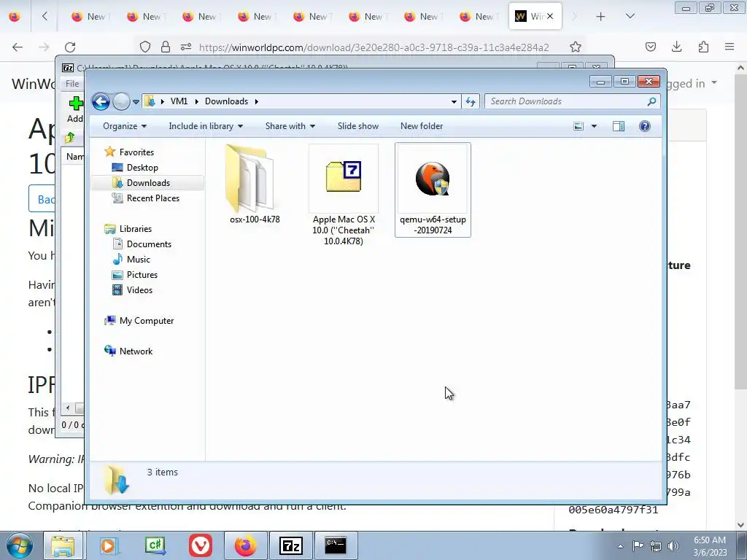Open Documents library
Image resolution: width=747 pixels, height=560 pixels.
[x=149, y=244]
